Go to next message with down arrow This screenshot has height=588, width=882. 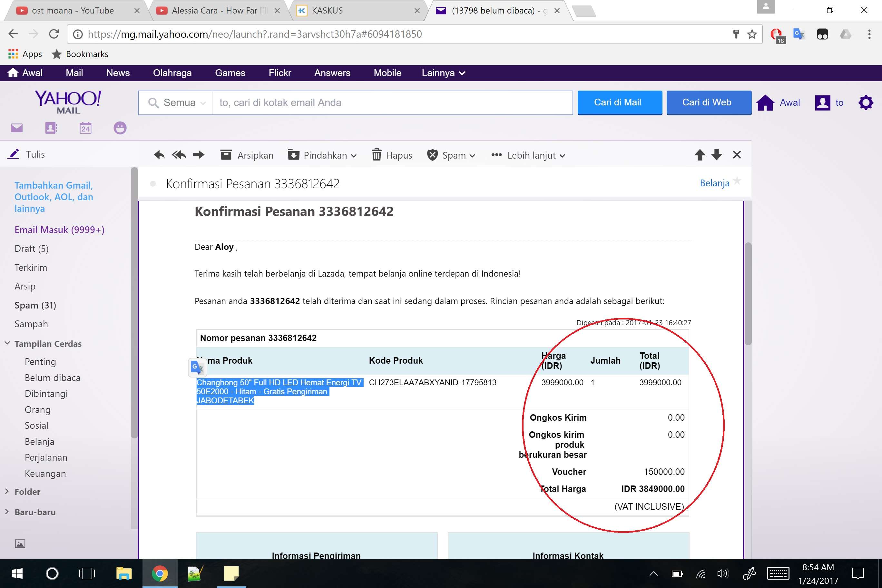[717, 155]
